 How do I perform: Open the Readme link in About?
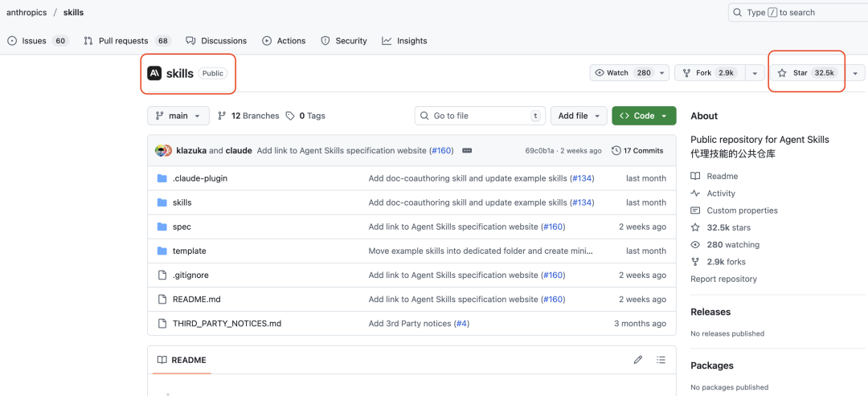(x=714, y=176)
